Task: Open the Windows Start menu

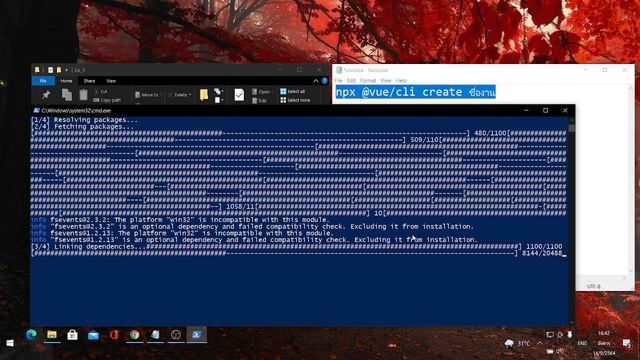Action: point(10,343)
